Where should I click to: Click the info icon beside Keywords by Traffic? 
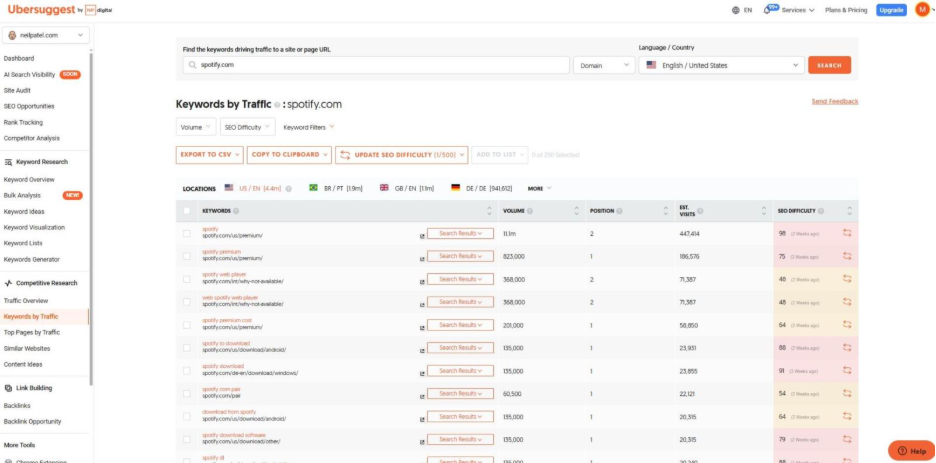[x=277, y=104]
